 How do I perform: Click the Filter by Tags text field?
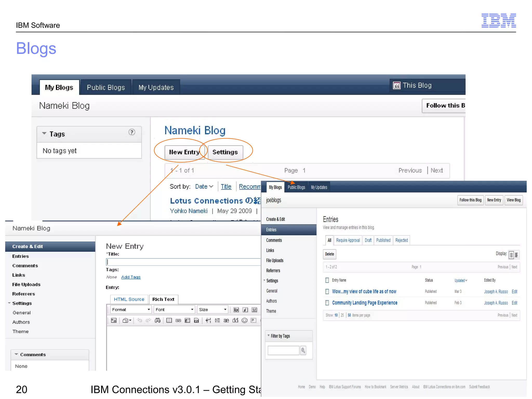pyautogui.click(x=283, y=350)
